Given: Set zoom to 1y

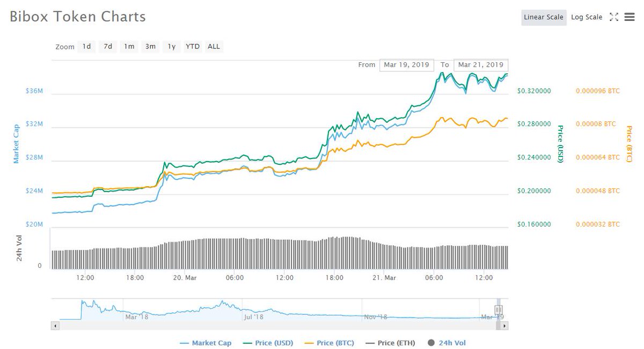Looking at the screenshot, I should tap(171, 47).
